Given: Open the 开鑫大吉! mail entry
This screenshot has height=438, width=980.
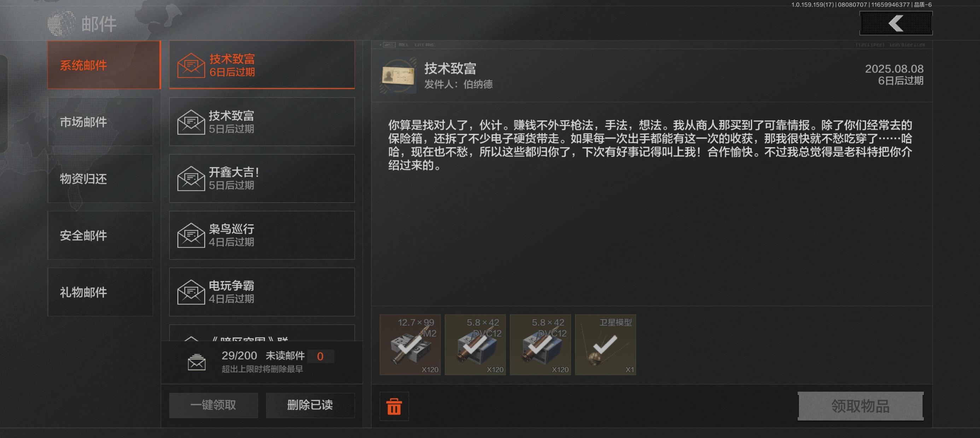Looking at the screenshot, I should pyautogui.click(x=262, y=178).
